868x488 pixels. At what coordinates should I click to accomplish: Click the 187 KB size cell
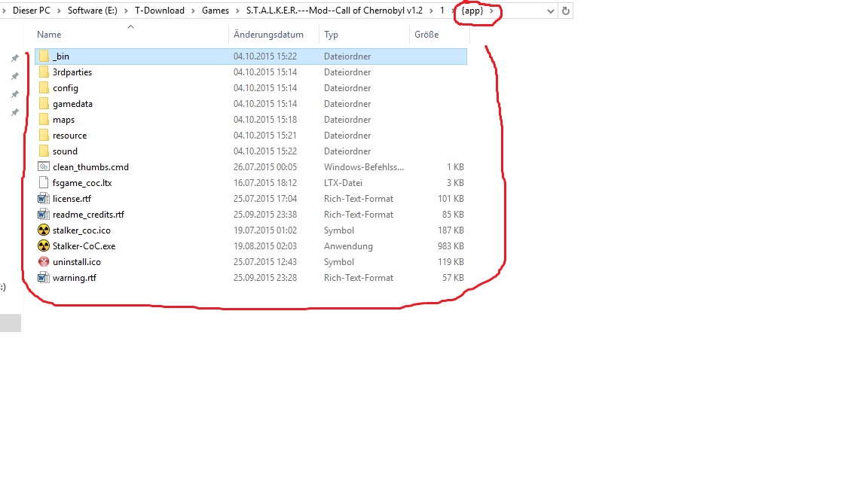451,230
